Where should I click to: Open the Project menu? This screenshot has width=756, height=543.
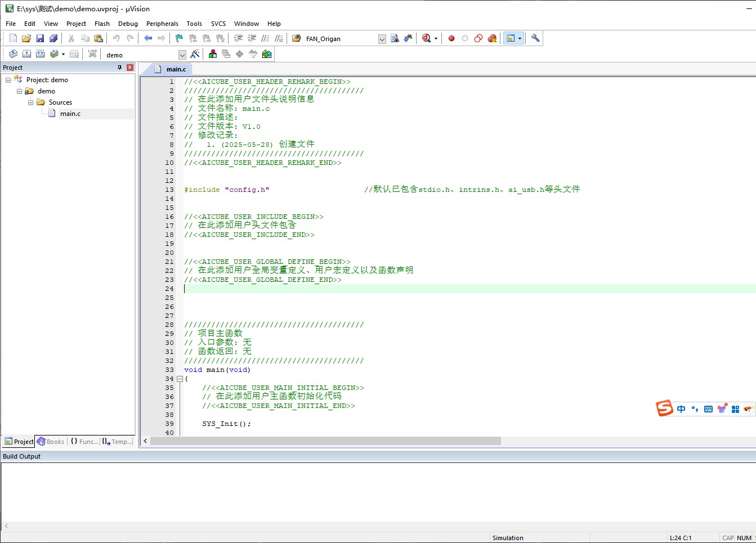(76, 24)
